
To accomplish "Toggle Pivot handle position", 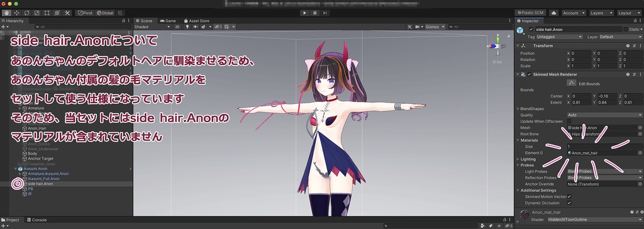I will tap(85, 13).
